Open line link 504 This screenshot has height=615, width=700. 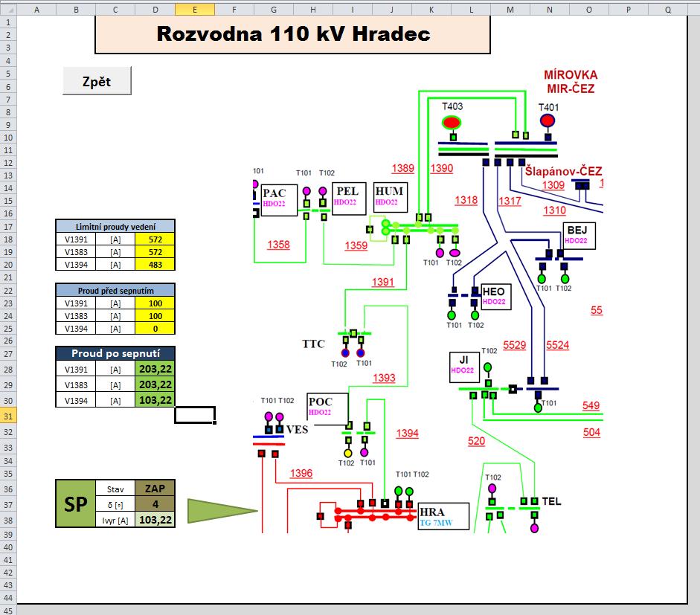coord(591,432)
